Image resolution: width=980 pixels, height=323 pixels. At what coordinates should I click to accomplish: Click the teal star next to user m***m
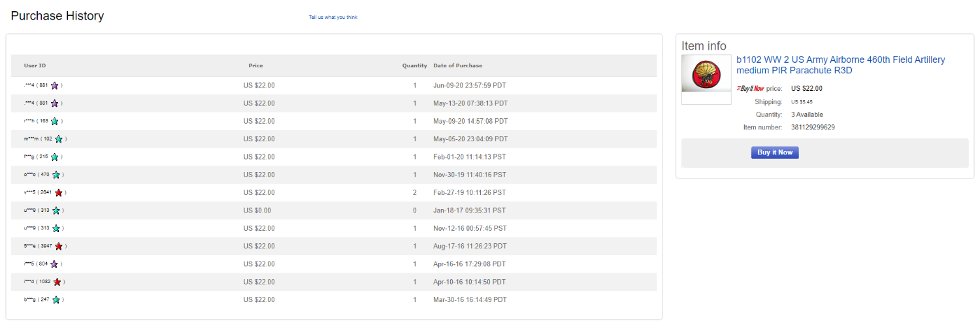tap(59, 139)
